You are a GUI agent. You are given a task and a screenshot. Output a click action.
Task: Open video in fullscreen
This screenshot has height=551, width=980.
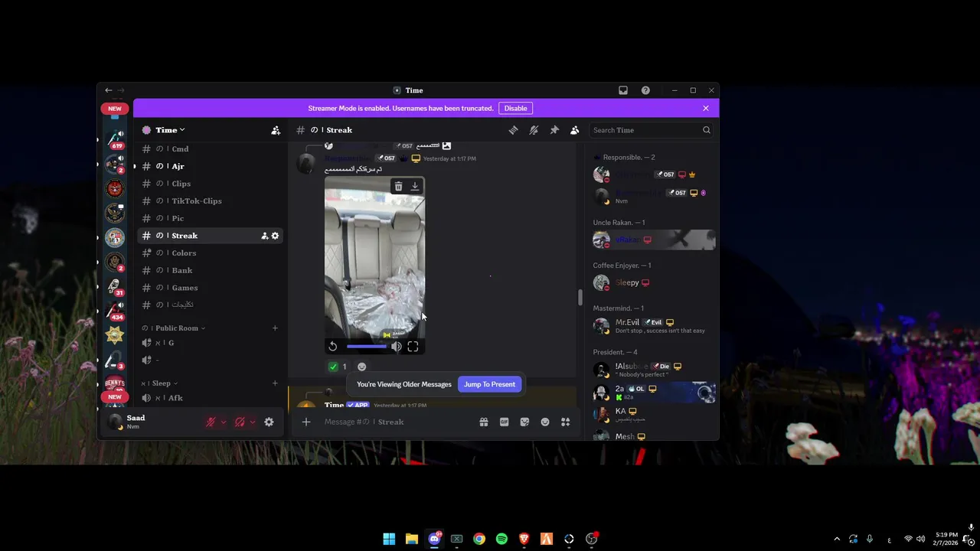click(413, 347)
